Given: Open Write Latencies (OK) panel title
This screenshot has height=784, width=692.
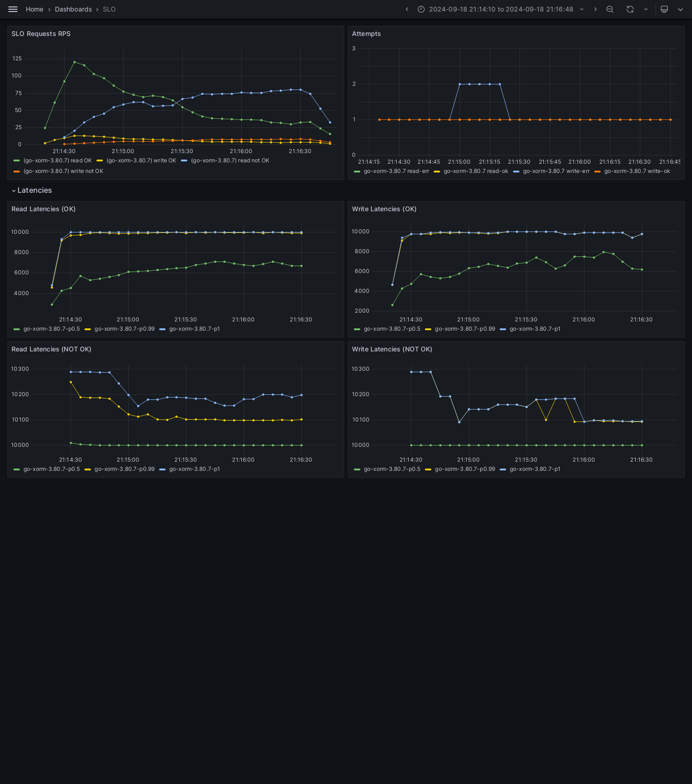Looking at the screenshot, I should tap(384, 209).
